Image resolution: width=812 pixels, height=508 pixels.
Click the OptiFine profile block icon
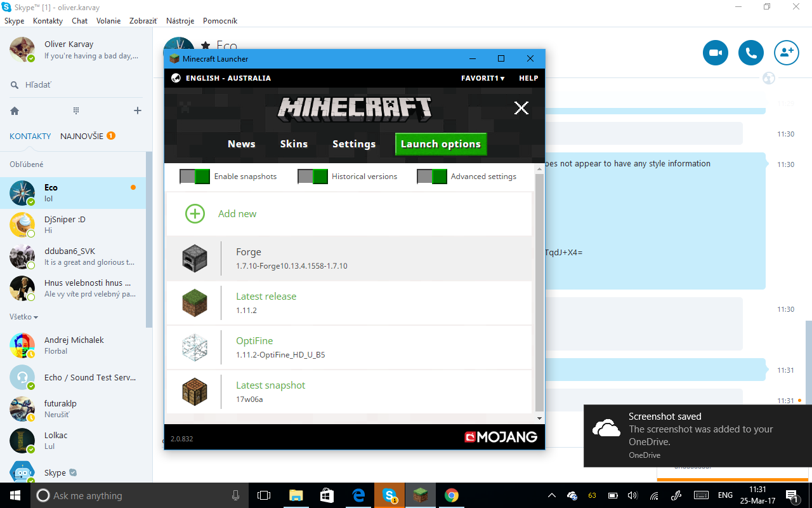point(195,347)
